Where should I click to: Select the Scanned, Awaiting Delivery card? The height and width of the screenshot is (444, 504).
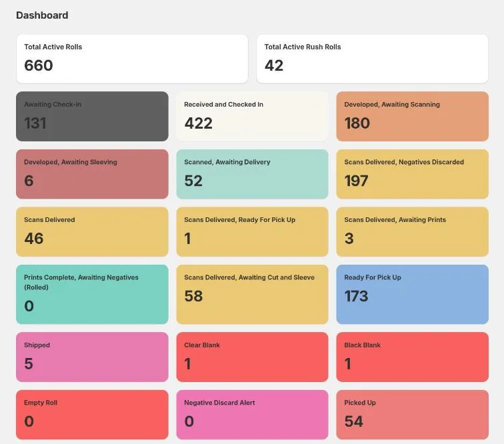252,174
